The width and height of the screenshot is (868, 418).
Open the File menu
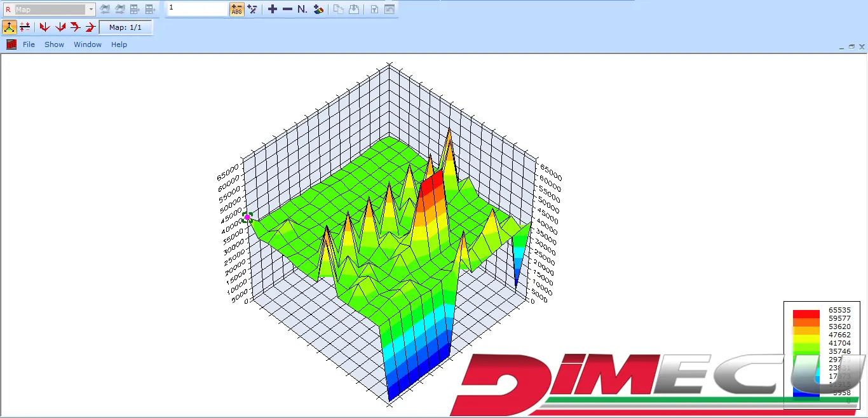29,44
